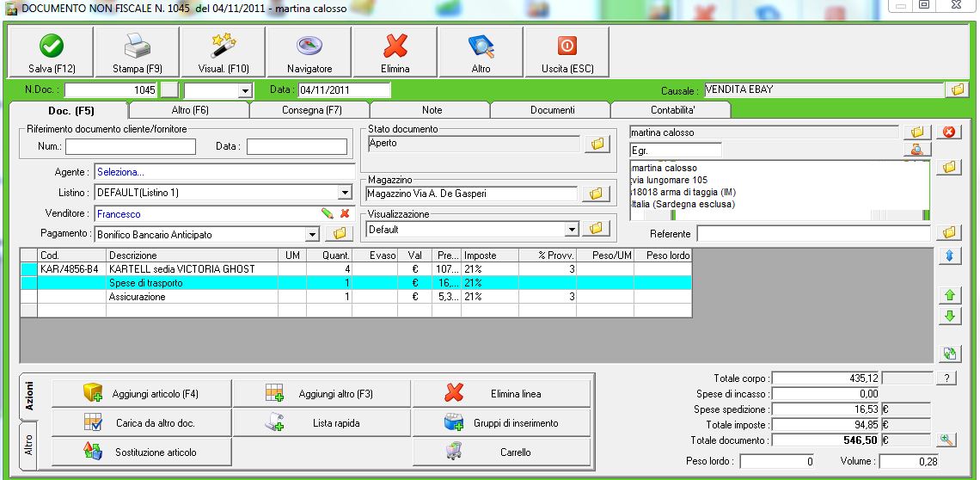This screenshot has height=480, width=980.
Task: Click Sostituzione articolo button
Action: pyautogui.click(x=142, y=452)
